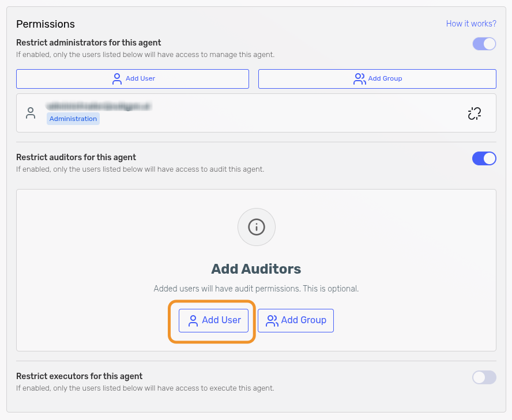Turn off Restrict auditors for this agent
This screenshot has height=420, width=512.
[484, 158]
